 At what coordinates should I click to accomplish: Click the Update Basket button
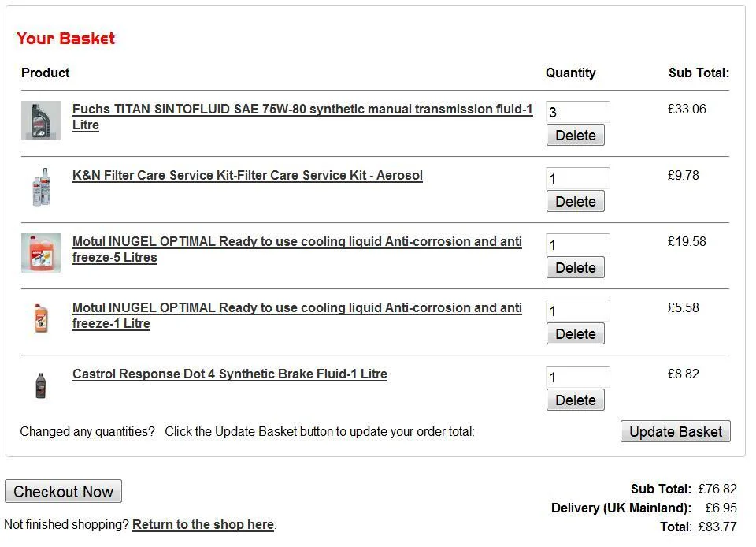(676, 431)
